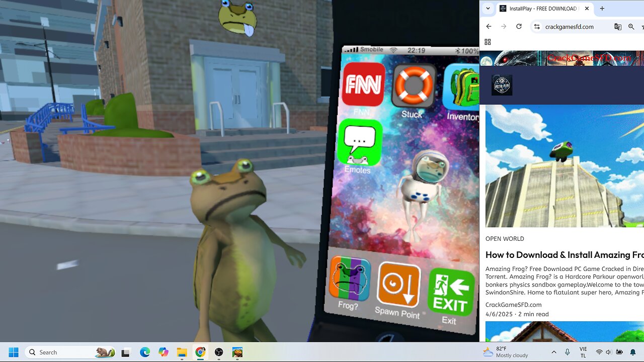This screenshot has width=644, height=362.
Task: Switch to the Amazing Frog game taskbar icon
Action: pyautogui.click(x=237, y=352)
